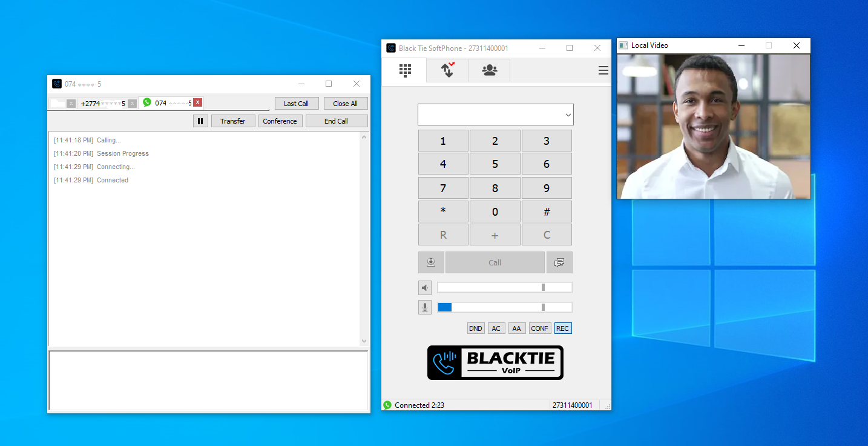Toggle REC call recording
Viewport: 868px width, 446px height.
pos(562,328)
